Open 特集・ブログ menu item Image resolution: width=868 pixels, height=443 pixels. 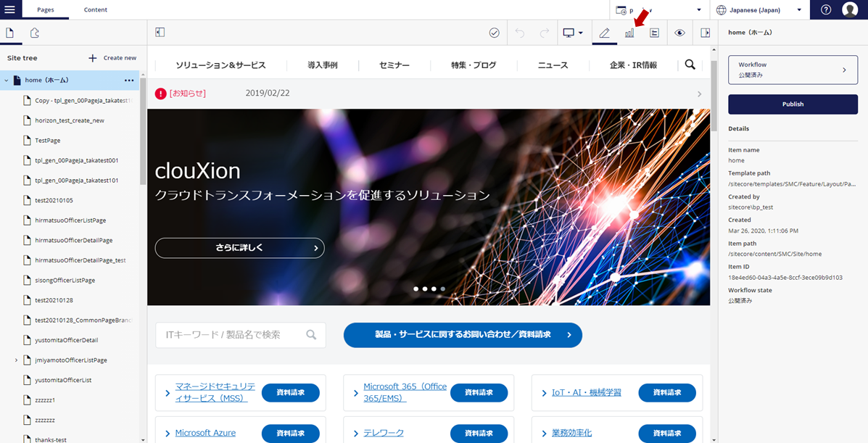tap(474, 65)
